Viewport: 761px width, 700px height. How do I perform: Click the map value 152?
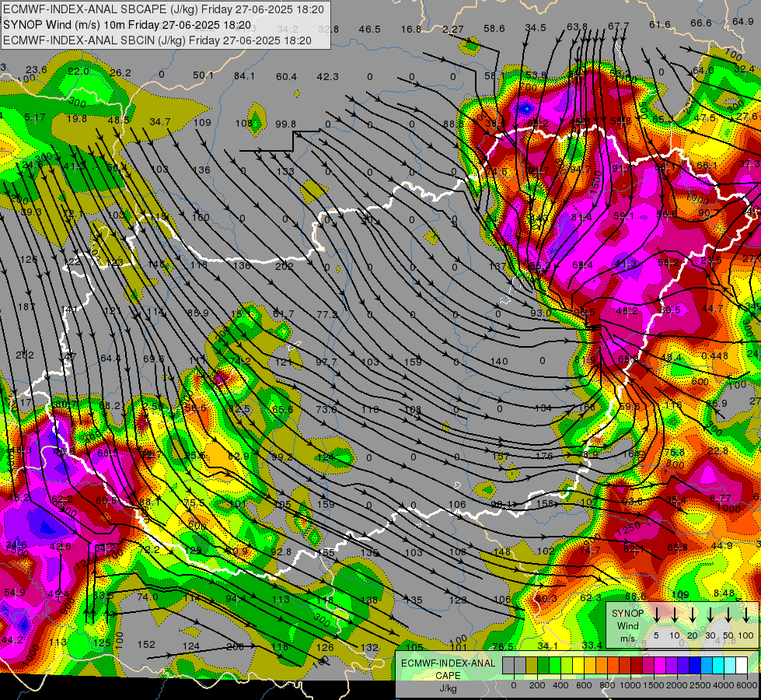pos(146,645)
